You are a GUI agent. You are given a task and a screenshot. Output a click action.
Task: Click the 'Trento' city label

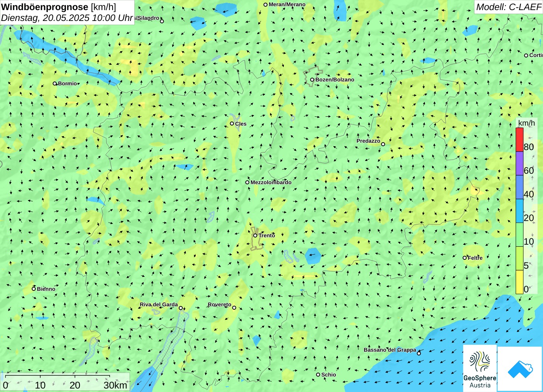tap(267, 235)
